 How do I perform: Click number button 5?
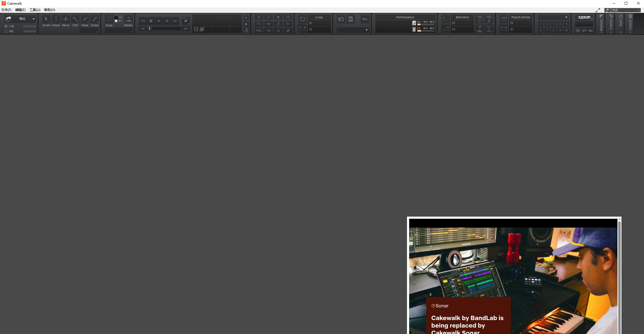566,24
